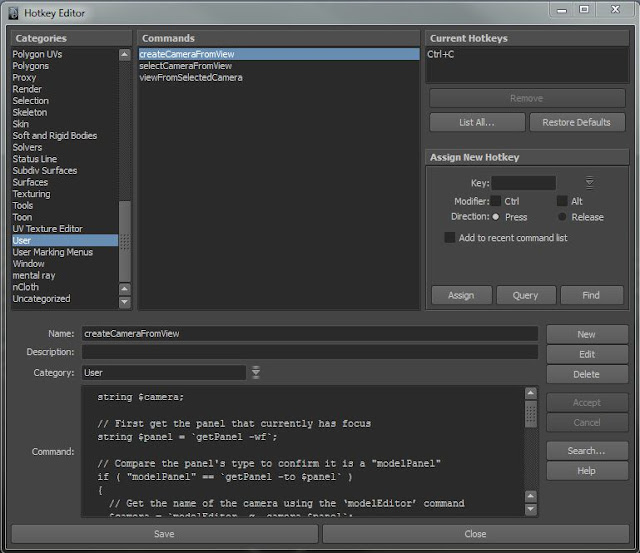
Task: Click the Categories scrollbar thumb
Action: (x=124, y=242)
